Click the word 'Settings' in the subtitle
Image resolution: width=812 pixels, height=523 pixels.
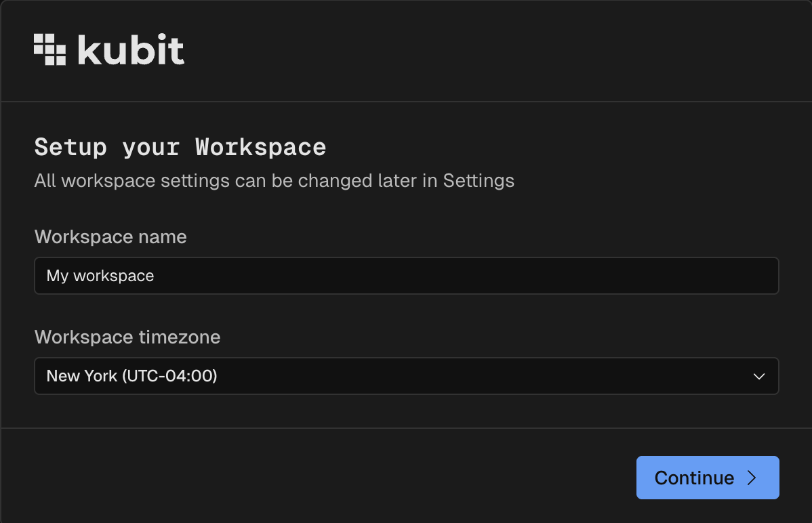[479, 181]
